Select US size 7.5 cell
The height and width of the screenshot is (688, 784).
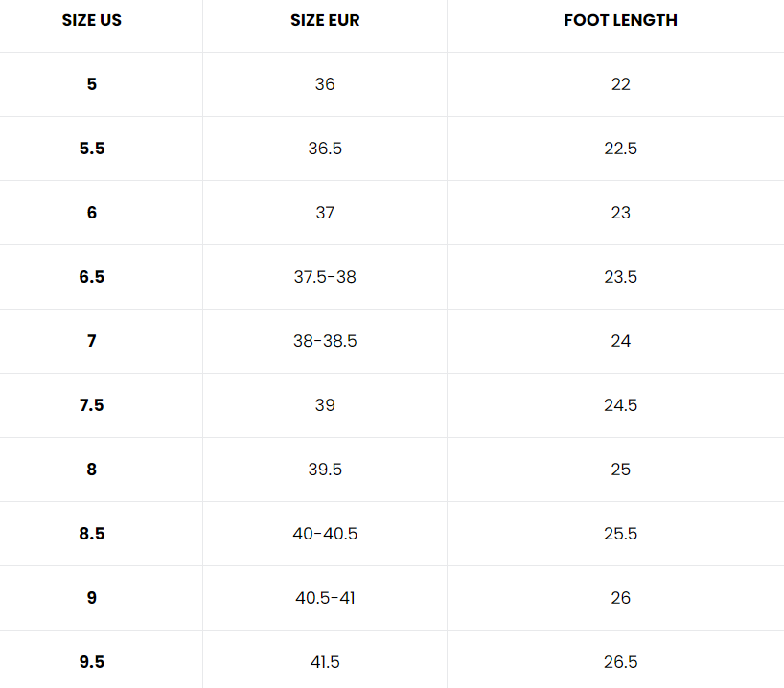92,405
